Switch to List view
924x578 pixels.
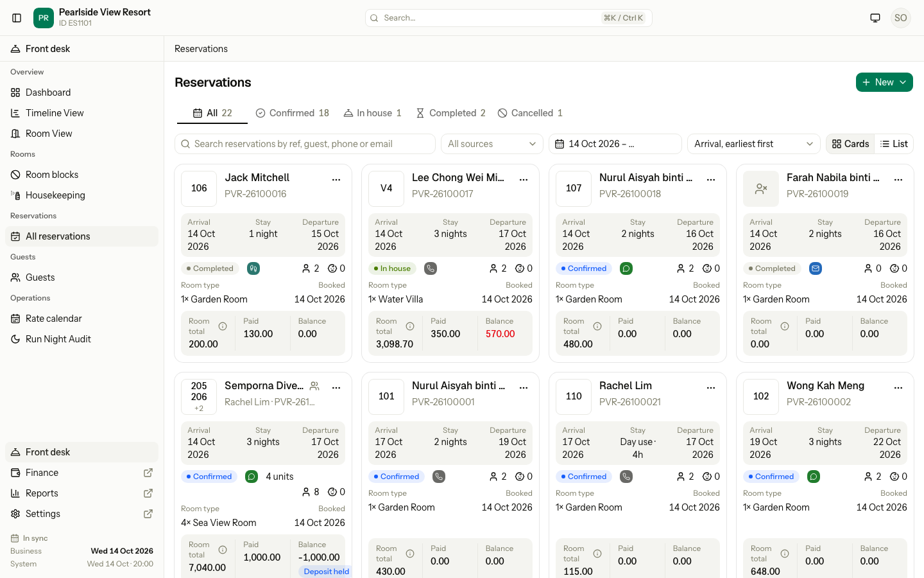pyautogui.click(x=894, y=144)
